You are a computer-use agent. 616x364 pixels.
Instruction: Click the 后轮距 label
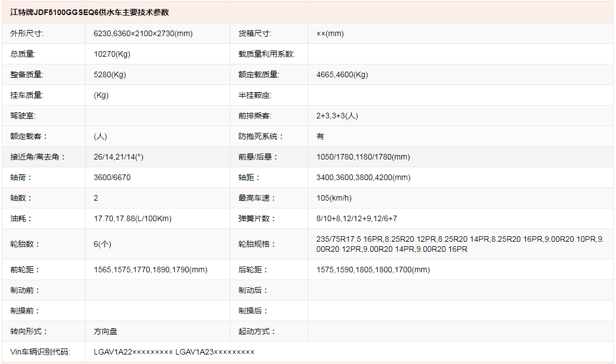coord(253,270)
